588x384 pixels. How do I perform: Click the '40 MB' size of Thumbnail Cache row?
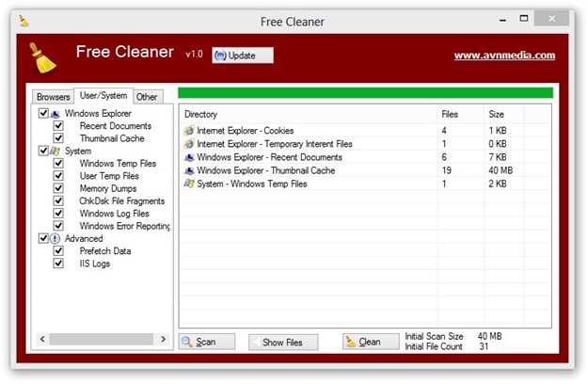click(x=501, y=170)
